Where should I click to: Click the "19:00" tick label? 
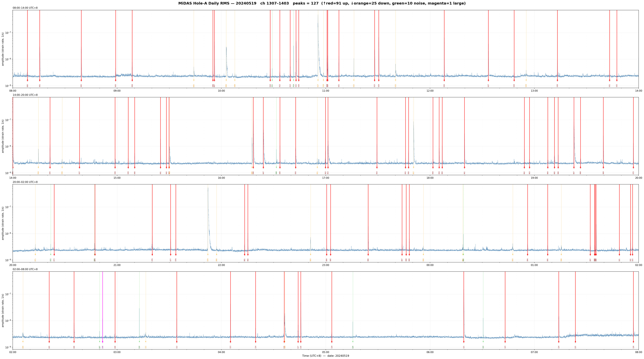point(534,178)
